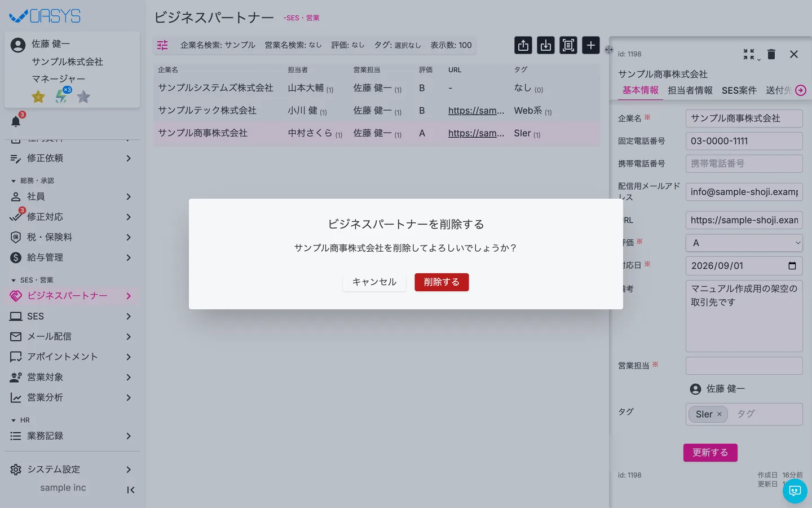Click the export upload icon in toolbar
Screen dimensions: 812x508
pos(523,45)
